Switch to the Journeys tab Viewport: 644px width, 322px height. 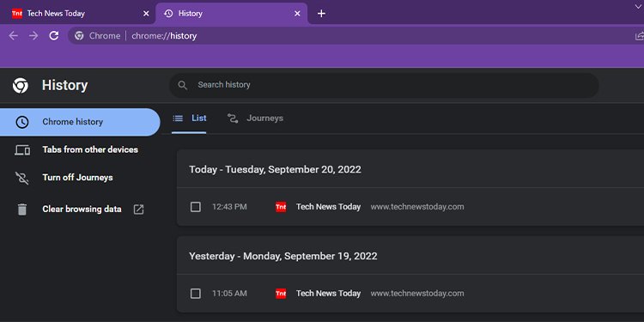(256, 118)
